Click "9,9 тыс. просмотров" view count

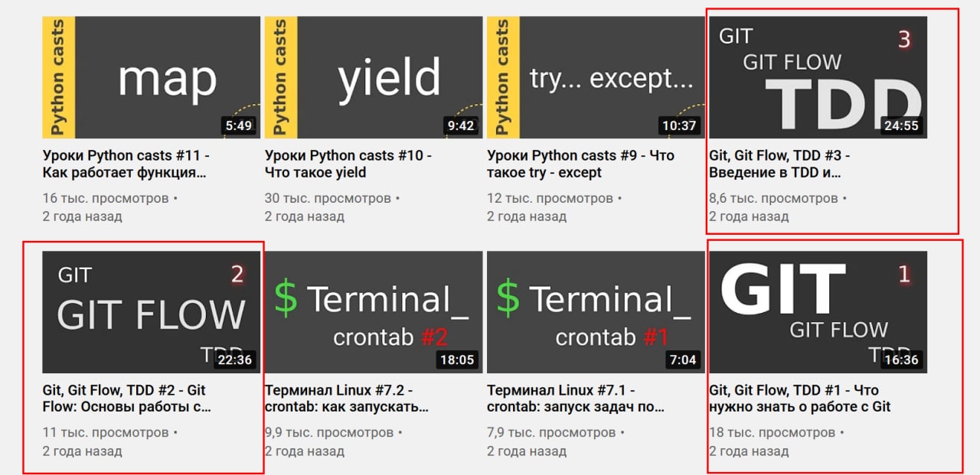pyautogui.click(x=329, y=433)
